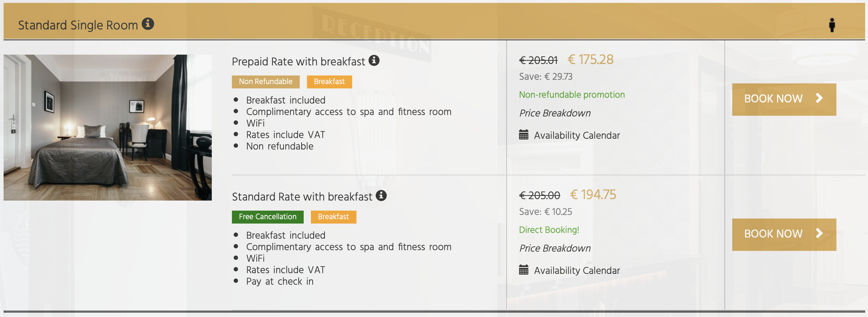Select the Breakfast badge under Prepaid Rate
Viewport: 868px width, 317px height.
point(329,82)
